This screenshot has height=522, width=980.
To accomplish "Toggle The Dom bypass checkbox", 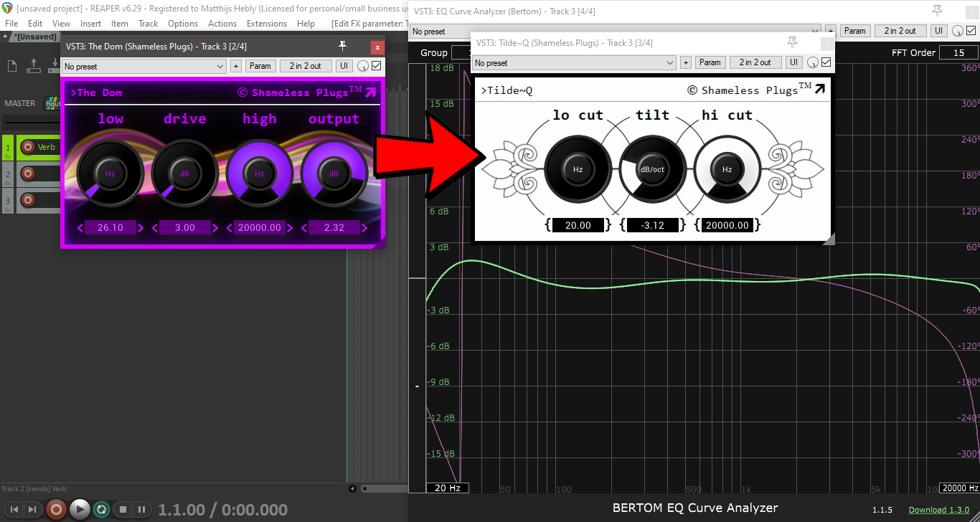I will click(x=377, y=66).
